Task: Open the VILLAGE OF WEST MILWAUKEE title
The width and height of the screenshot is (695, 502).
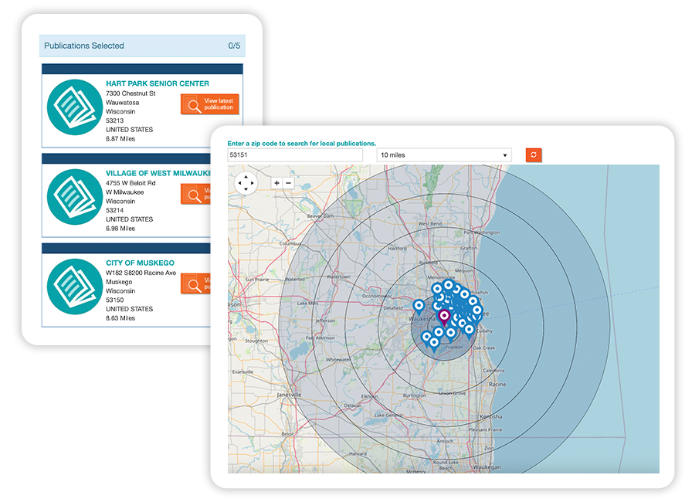Action: point(158,173)
